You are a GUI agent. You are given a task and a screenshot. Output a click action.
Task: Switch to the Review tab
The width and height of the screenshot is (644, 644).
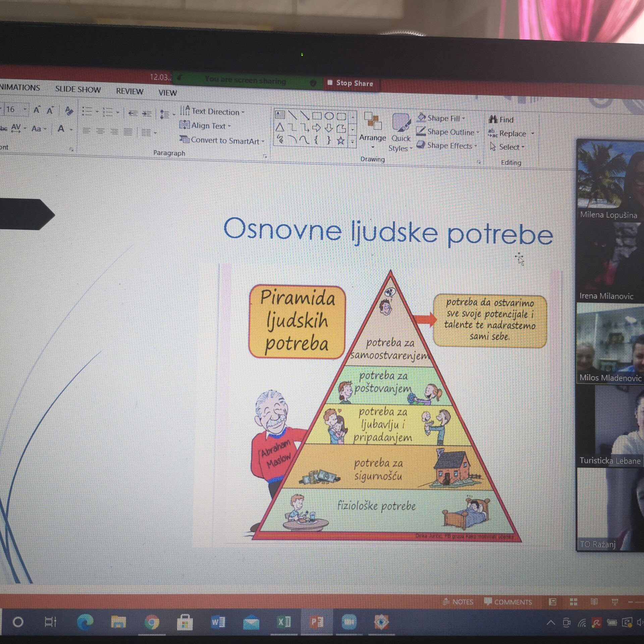(129, 91)
